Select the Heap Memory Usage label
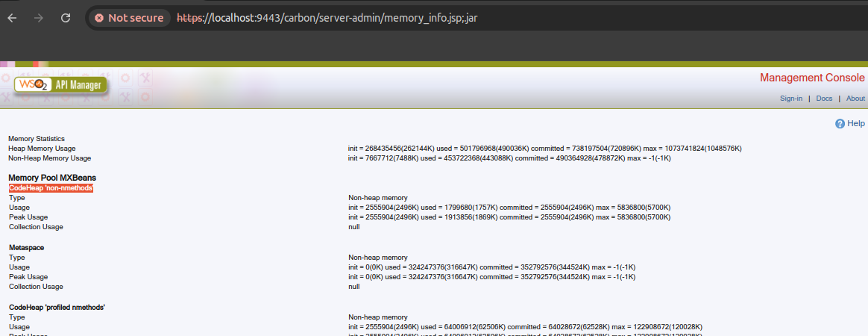This screenshot has width=868, height=336. point(42,149)
